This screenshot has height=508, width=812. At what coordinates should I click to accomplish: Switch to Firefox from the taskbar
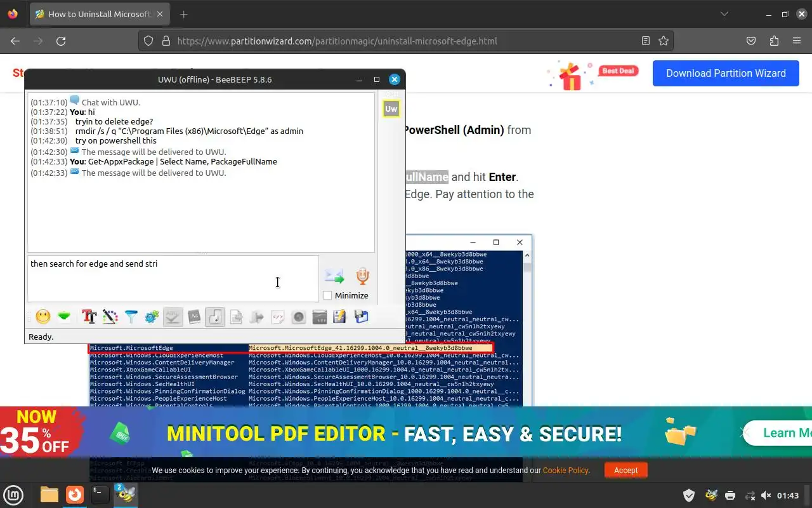[x=75, y=494]
